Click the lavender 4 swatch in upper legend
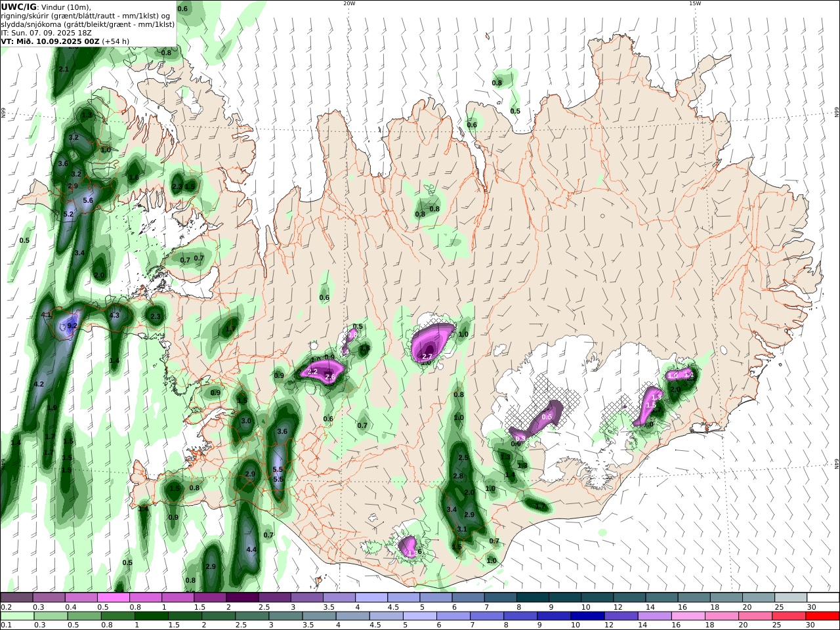 coord(371,597)
